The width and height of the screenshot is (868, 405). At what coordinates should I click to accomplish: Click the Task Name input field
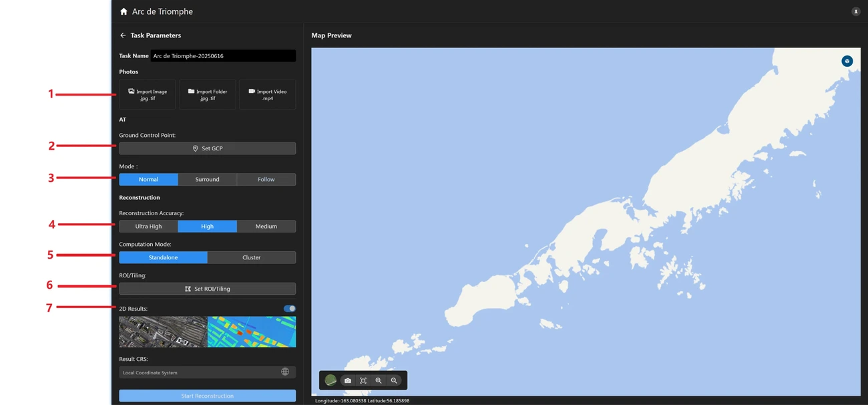[222, 56]
